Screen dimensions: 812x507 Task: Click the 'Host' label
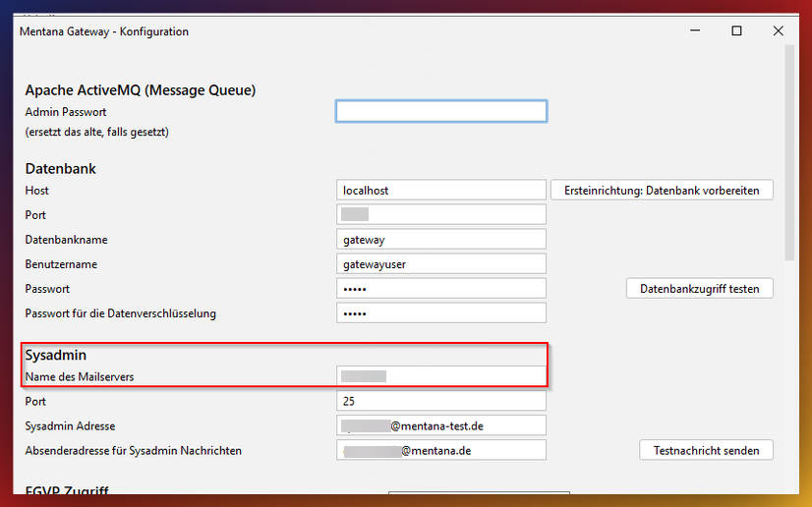pyautogui.click(x=36, y=191)
